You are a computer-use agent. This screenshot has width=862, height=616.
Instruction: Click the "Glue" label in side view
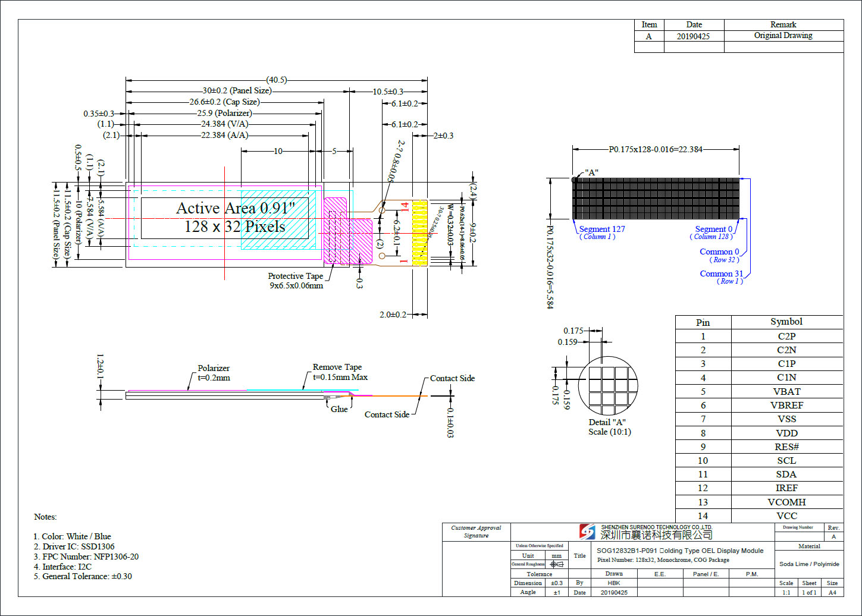[x=339, y=409]
